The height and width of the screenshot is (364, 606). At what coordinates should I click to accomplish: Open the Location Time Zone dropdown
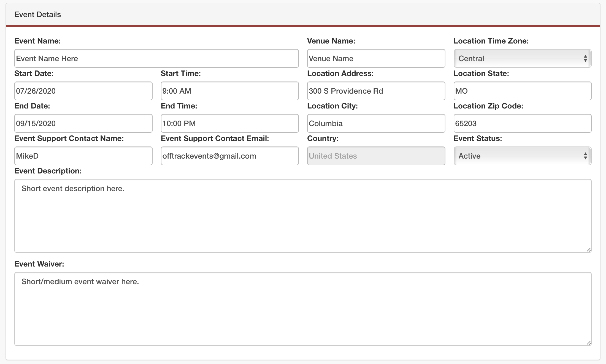522,58
